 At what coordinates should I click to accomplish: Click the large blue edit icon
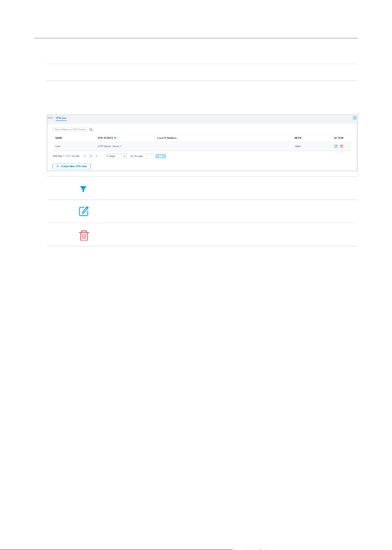84,211
